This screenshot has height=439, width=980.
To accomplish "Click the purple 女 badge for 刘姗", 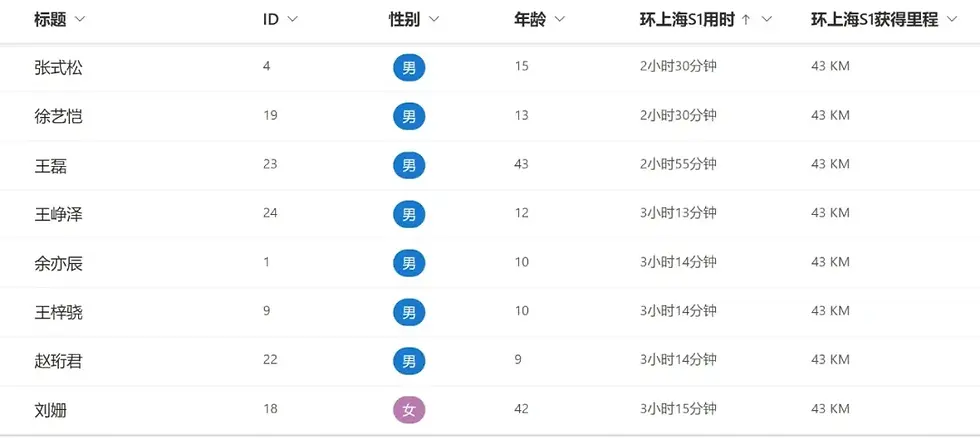I will 409,410.
